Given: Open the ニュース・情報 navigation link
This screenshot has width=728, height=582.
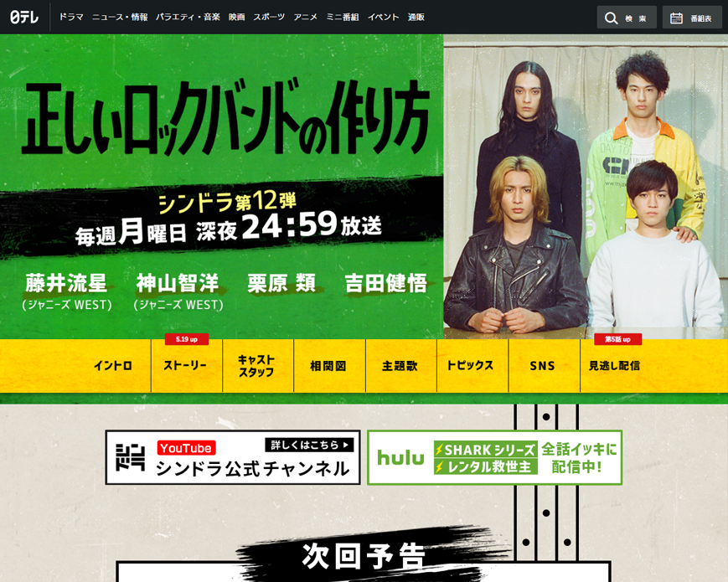Looking at the screenshot, I should click(120, 16).
